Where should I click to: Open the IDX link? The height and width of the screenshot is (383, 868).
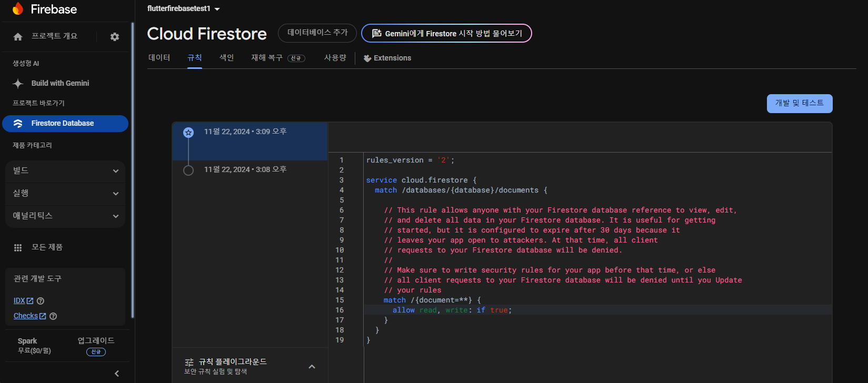click(23, 301)
